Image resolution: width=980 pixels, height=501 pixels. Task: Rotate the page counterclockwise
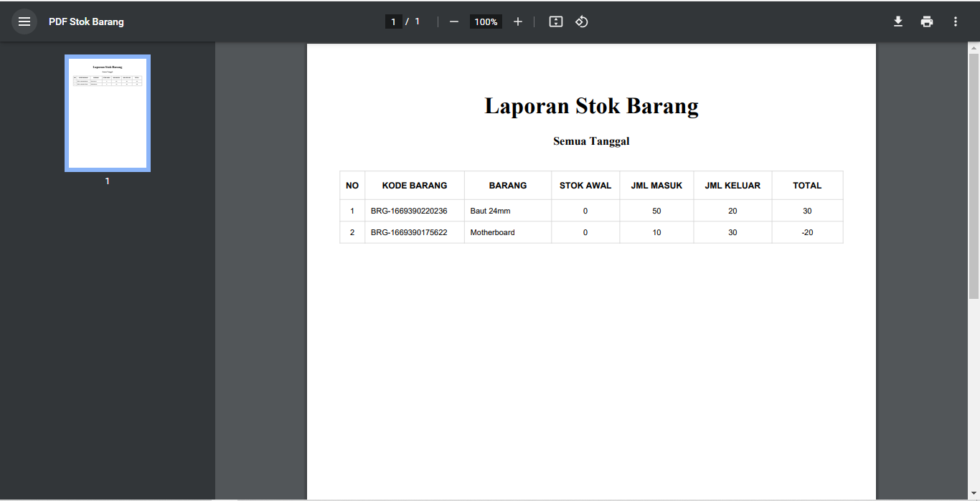point(581,22)
